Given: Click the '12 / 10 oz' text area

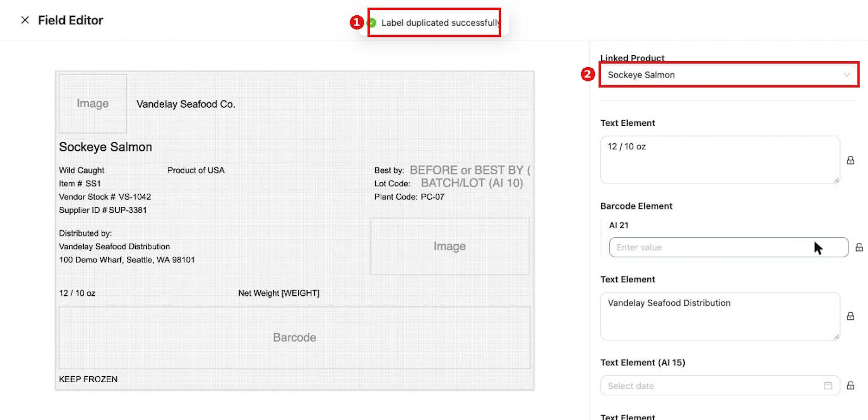Looking at the screenshot, I should [720, 160].
